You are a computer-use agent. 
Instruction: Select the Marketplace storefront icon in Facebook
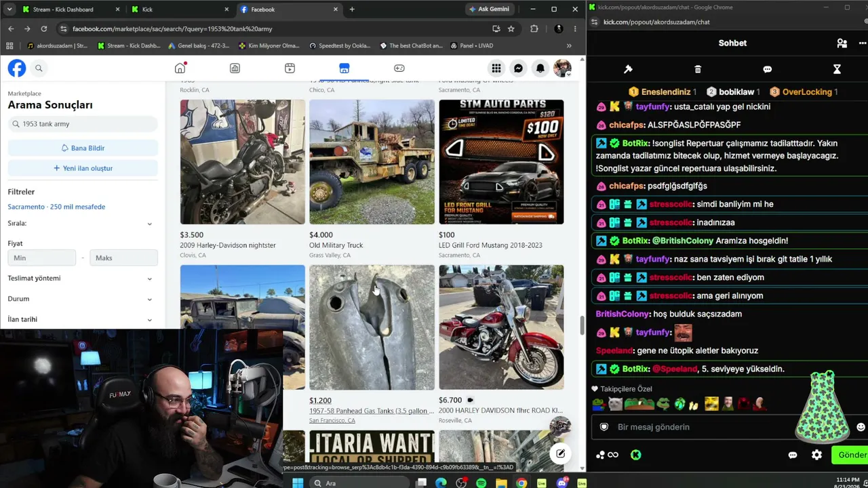(344, 68)
